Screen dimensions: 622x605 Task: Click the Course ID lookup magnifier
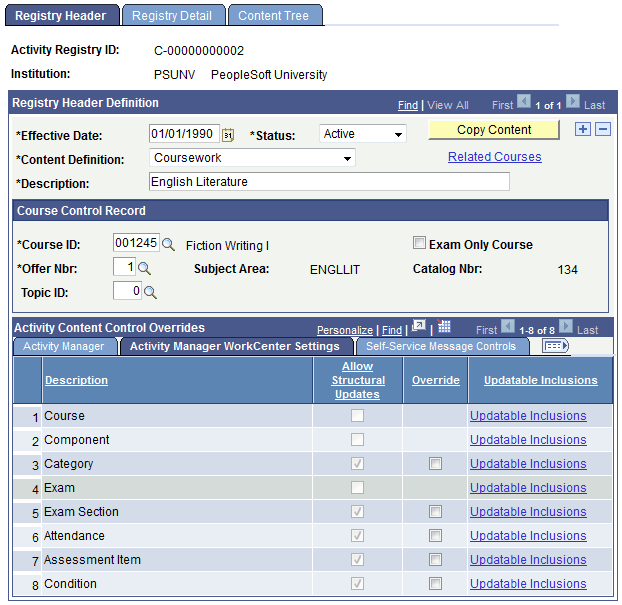coord(168,244)
